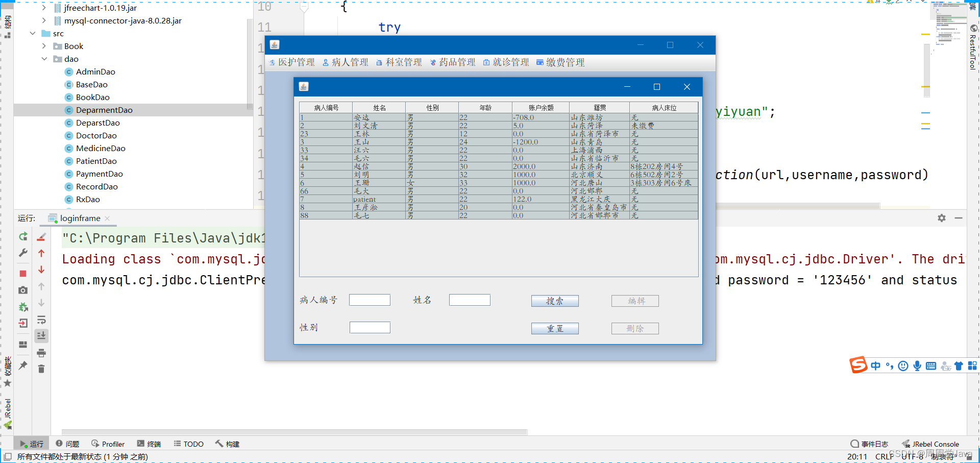Open the TODO tool window

coord(188,444)
